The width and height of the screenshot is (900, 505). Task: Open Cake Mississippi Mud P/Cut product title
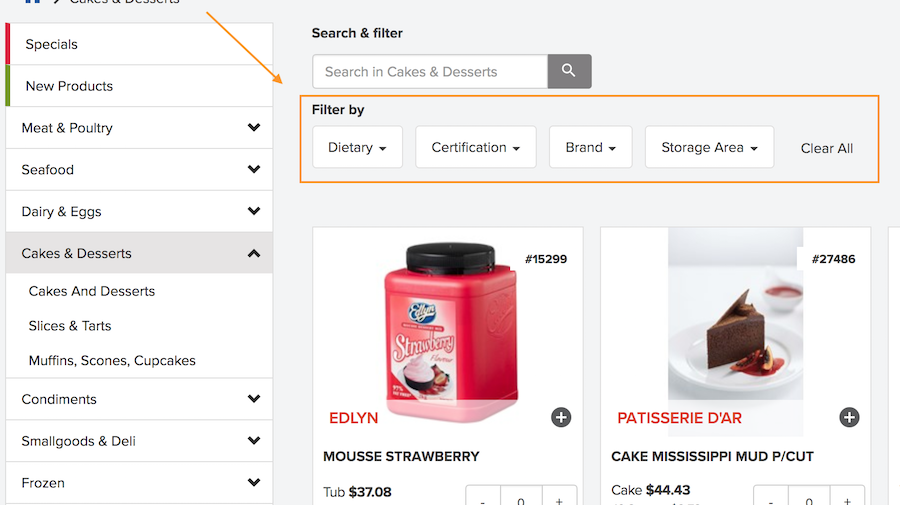tap(712, 456)
